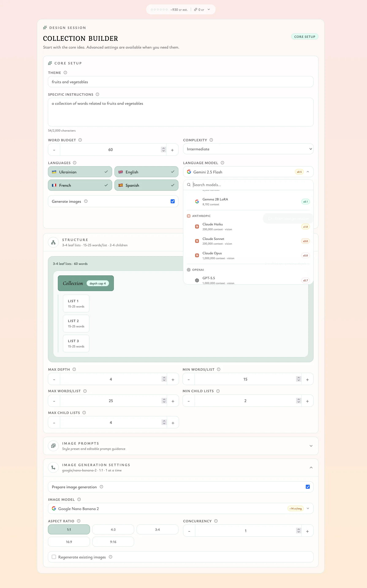
Task: Expand the credits dropdown chevron in top bar
Action: coord(208,10)
